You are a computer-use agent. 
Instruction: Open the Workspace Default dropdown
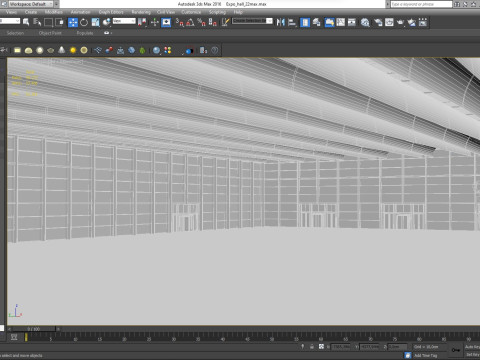pos(31,4)
